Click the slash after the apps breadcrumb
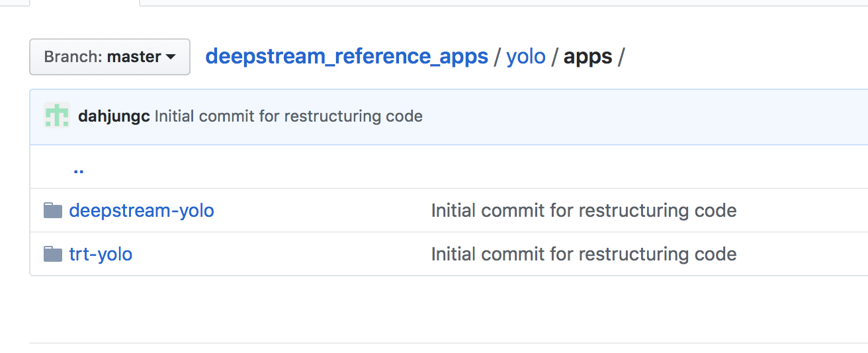The height and width of the screenshot is (353, 868). pos(621,57)
